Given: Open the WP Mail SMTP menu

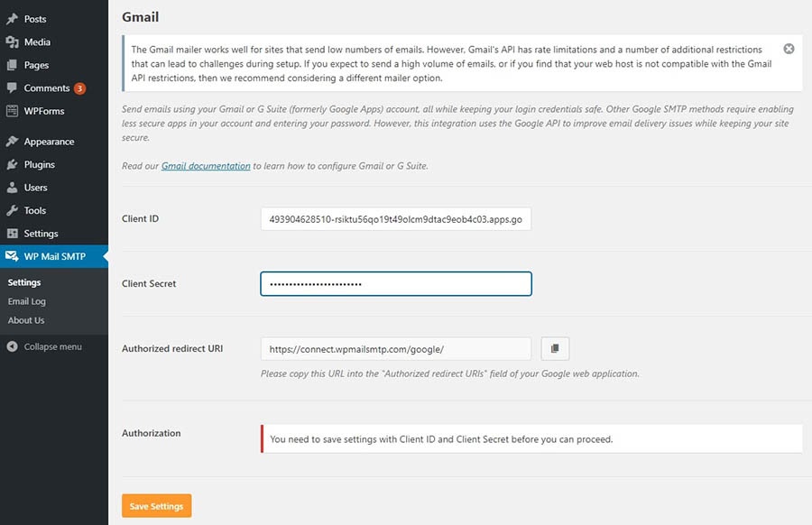Looking at the screenshot, I should pos(54,257).
